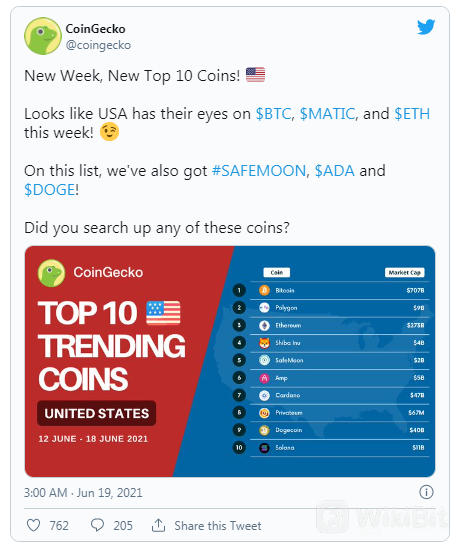Open the CoinGecko profile avatar
Image resolution: width=461 pixels, height=549 pixels.
43,36
